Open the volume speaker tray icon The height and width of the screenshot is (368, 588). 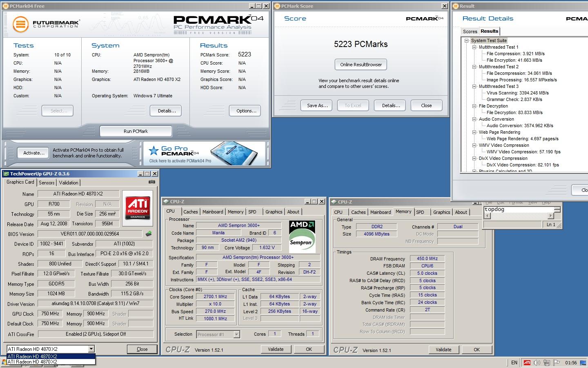pos(537,363)
